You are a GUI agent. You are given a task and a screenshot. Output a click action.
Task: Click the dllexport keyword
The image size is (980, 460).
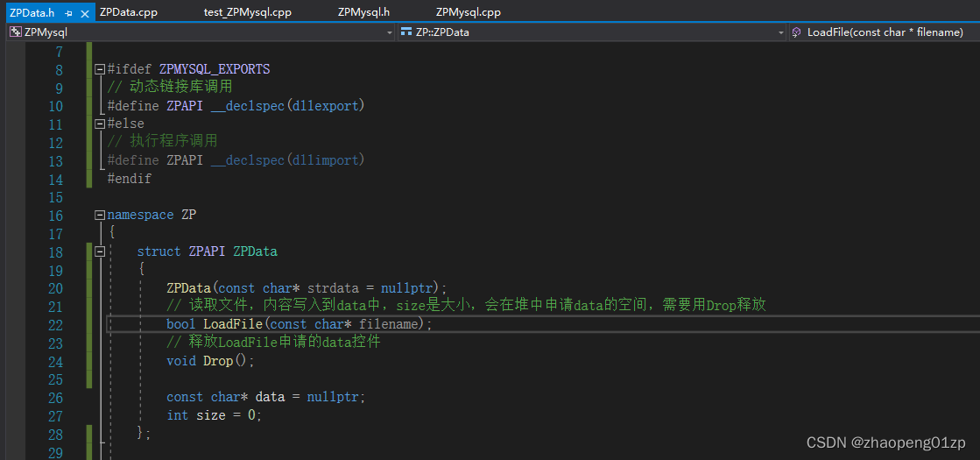click(326, 106)
